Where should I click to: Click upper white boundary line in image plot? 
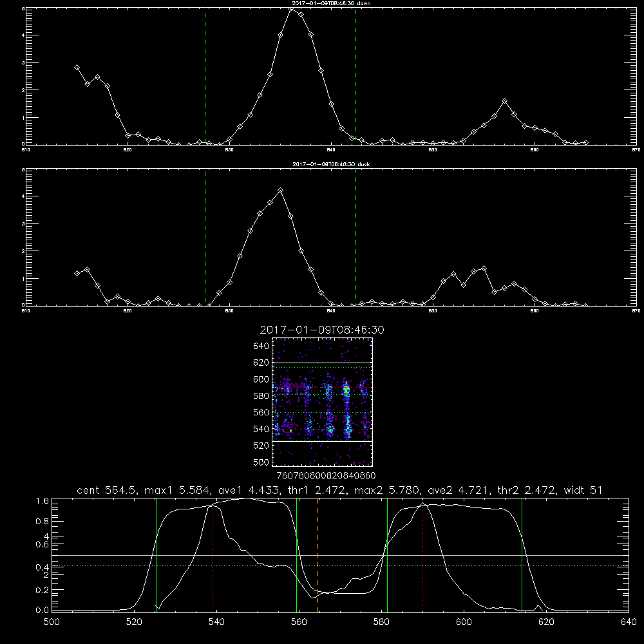(323, 363)
